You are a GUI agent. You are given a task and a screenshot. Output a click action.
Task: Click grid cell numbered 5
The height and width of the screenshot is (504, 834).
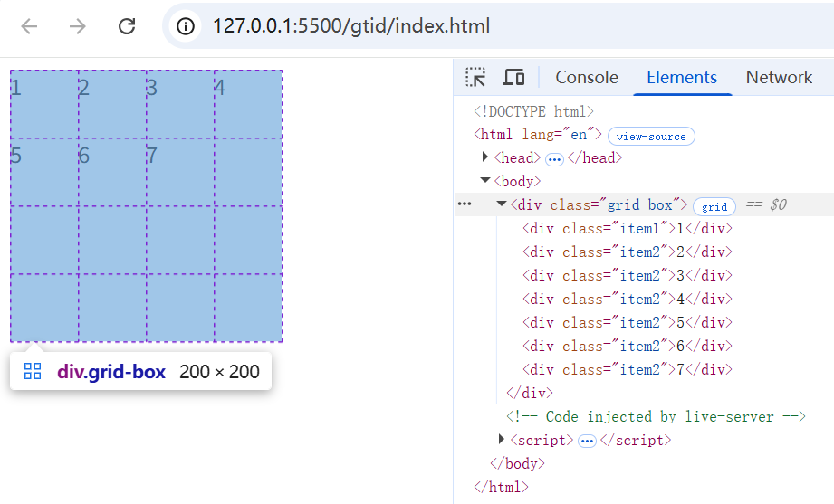point(44,172)
